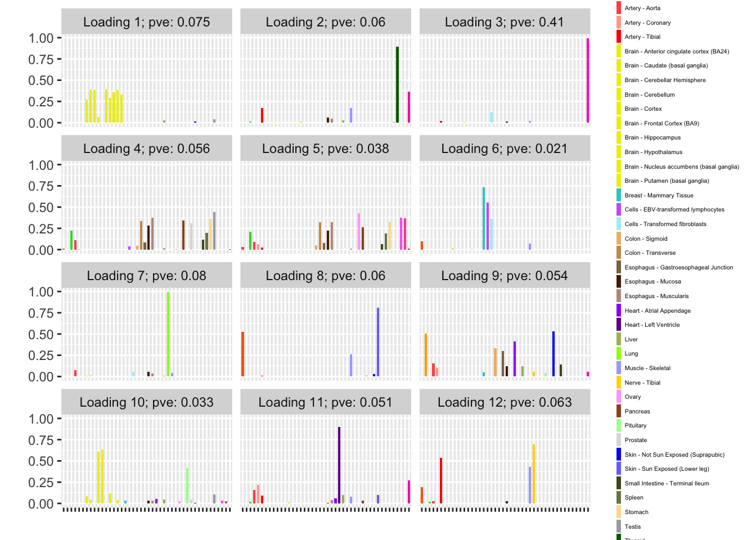Image resolution: width=756 pixels, height=540 pixels.
Task: Click the 'Brain - Cerebellum' legend label
Action: [x=649, y=94]
